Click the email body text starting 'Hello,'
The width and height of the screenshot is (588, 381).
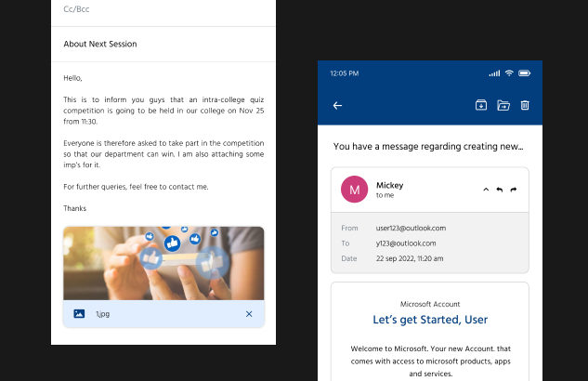163,143
